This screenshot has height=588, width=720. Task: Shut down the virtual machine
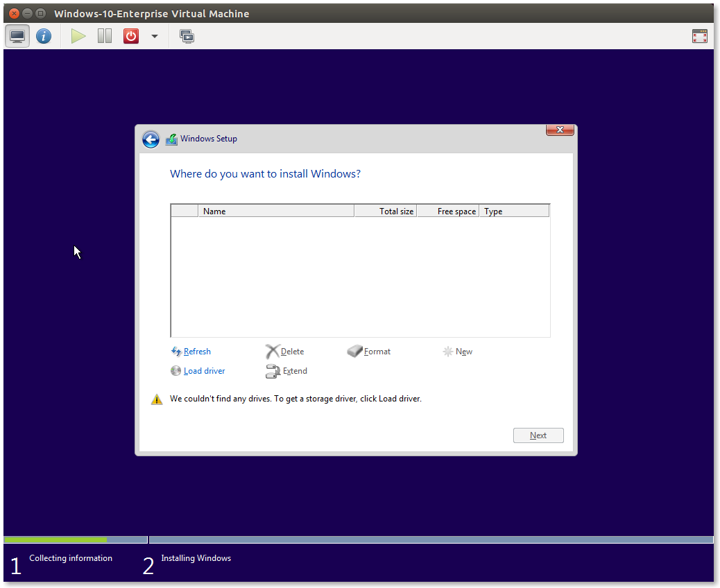tap(131, 36)
